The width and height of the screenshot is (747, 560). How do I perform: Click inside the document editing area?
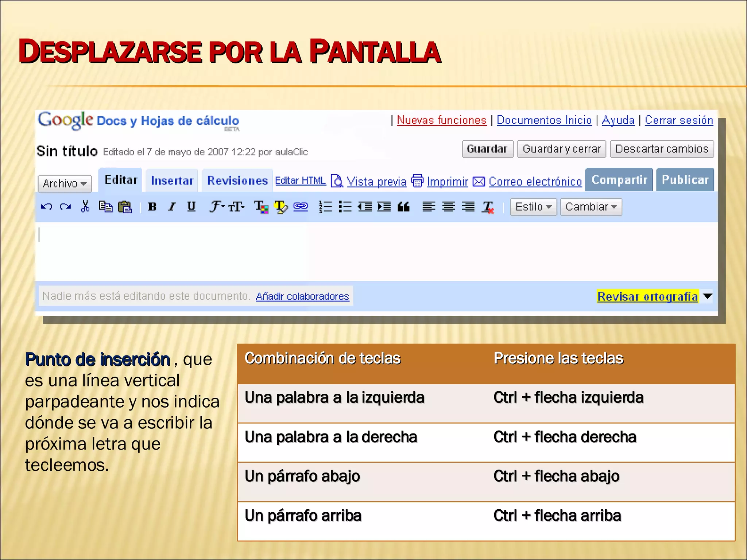coord(376,252)
